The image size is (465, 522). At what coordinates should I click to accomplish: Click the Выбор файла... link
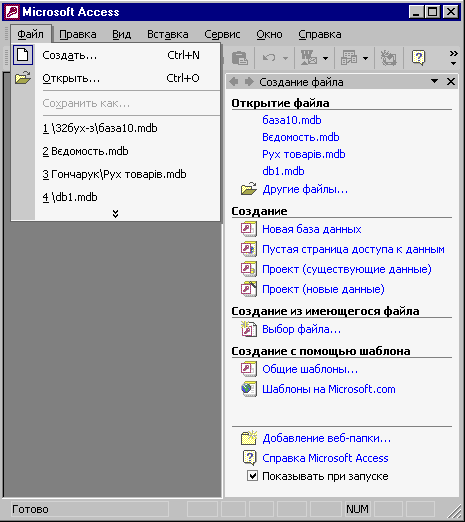click(301, 329)
